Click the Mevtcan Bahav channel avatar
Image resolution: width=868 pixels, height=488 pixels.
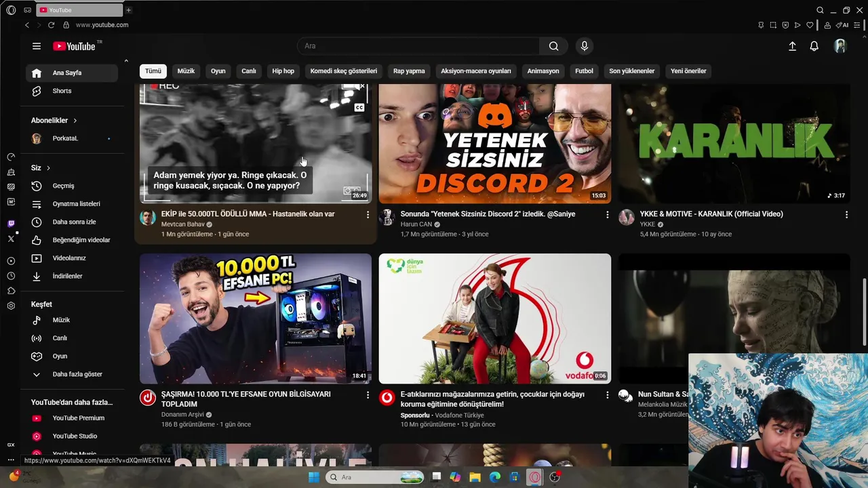pos(148,218)
